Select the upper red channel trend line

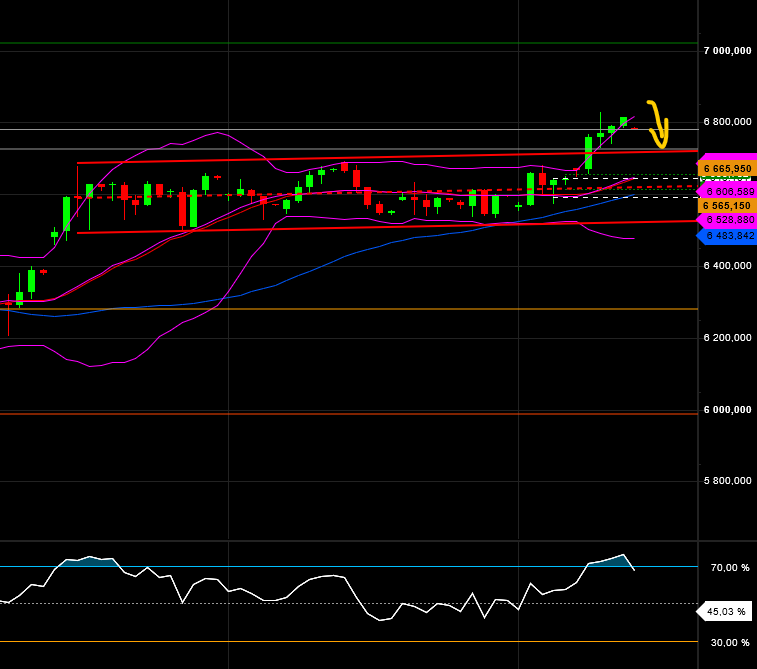386,157
